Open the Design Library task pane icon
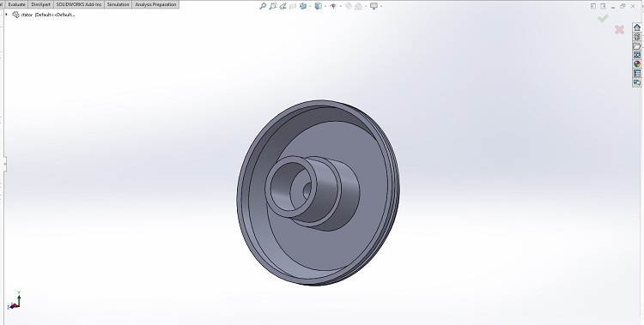 pyautogui.click(x=637, y=37)
